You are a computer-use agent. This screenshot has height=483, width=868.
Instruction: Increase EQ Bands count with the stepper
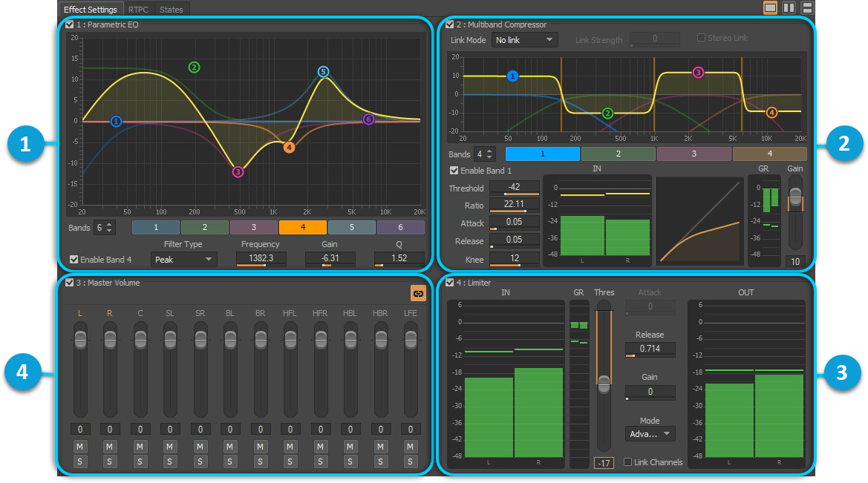[108, 224]
